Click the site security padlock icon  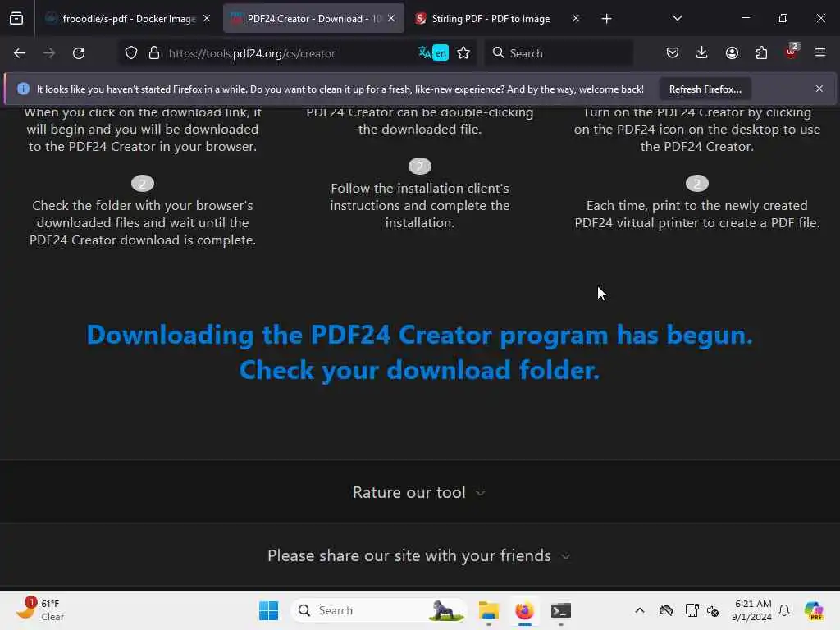click(154, 53)
